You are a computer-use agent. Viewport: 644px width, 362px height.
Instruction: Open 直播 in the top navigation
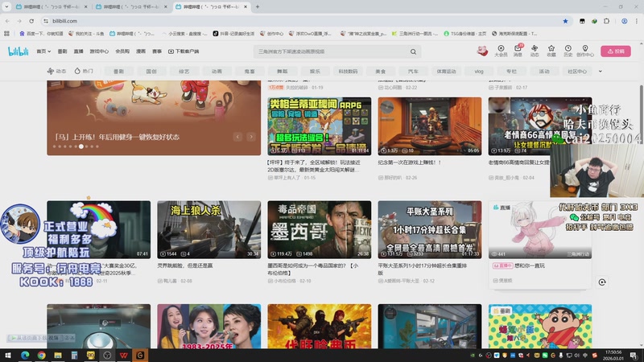point(78,51)
